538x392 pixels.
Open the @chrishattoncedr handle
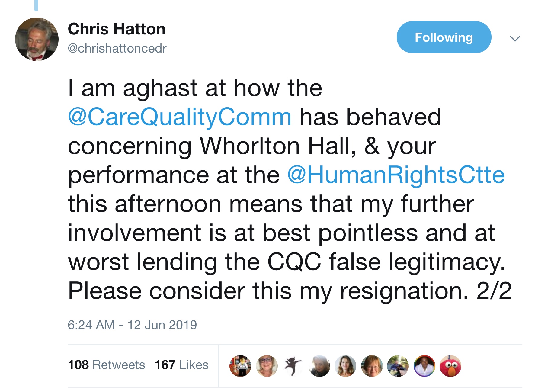[x=117, y=48]
